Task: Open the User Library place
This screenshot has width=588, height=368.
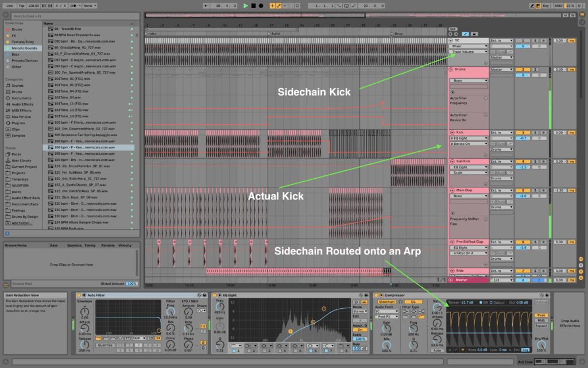Action: pyautogui.click(x=21, y=160)
